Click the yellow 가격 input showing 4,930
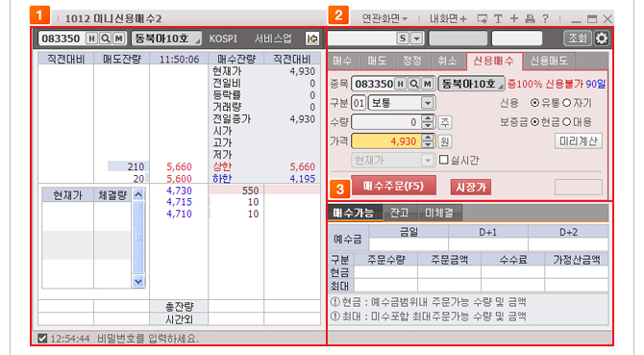The image size is (644, 355). pos(385,141)
